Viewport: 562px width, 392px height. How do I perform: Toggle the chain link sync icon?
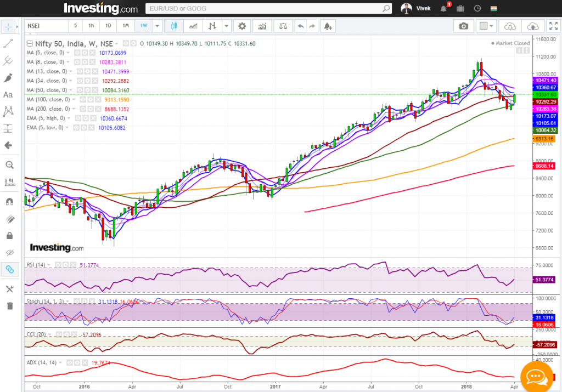[10, 269]
